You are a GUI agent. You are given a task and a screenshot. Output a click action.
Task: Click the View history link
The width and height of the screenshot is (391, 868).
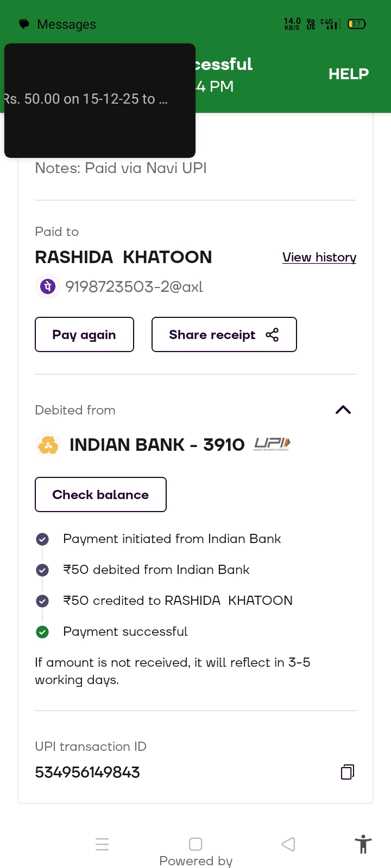319,257
